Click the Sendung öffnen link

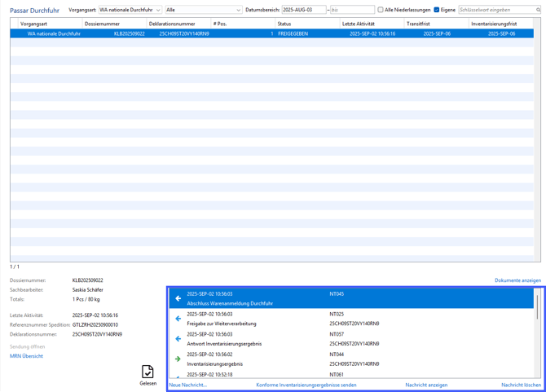coord(27,346)
